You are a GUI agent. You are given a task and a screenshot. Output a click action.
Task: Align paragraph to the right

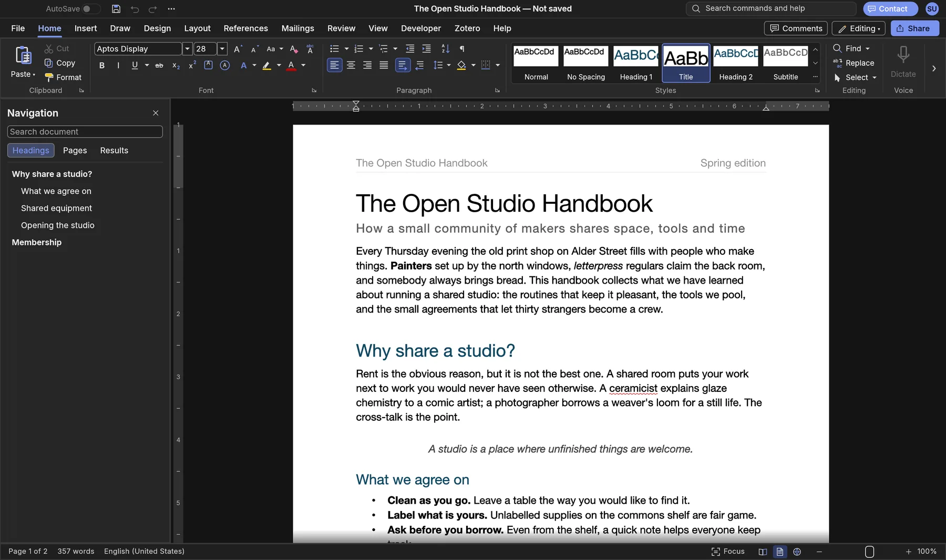point(367,65)
